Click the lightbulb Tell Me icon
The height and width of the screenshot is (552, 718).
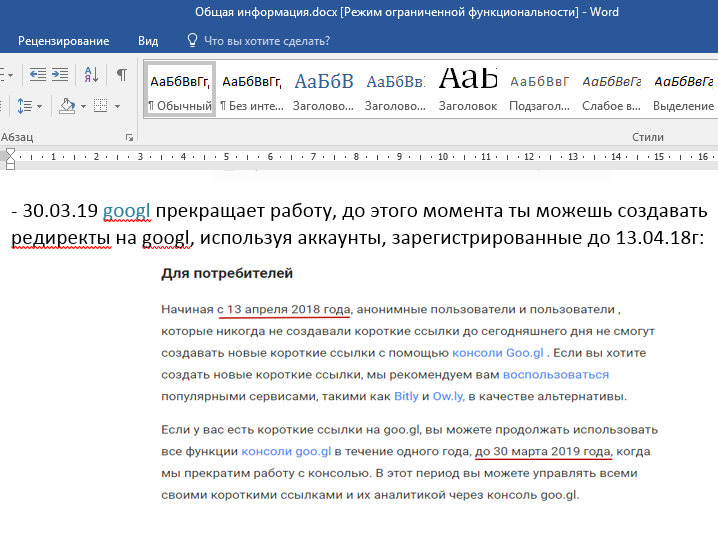coord(192,40)
